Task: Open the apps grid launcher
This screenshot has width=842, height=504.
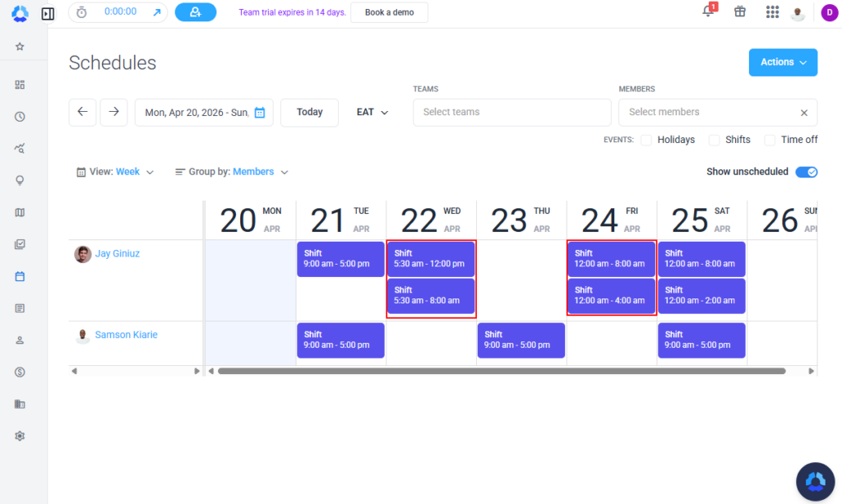Action: 772,12
